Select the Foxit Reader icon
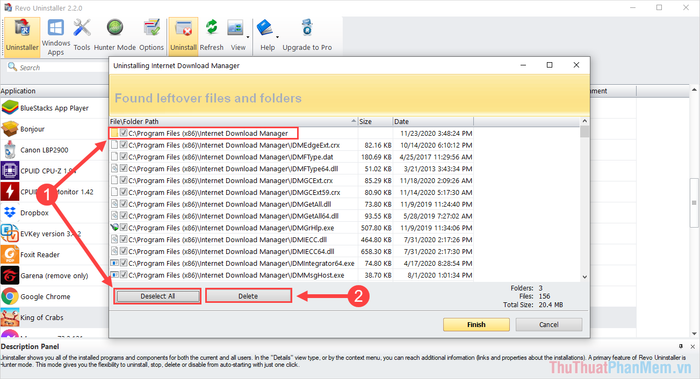The height and width of the screenshot is (379, 700). [10, 254]
